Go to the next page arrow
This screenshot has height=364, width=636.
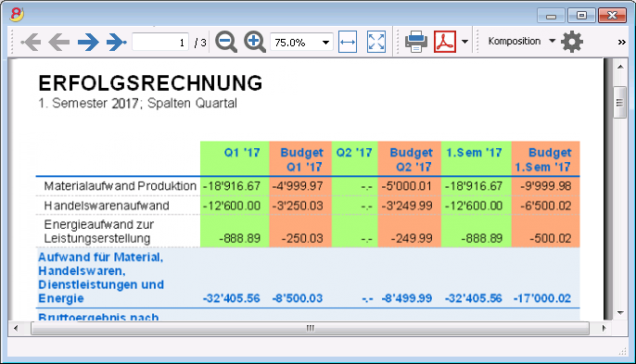pos(88,42)
